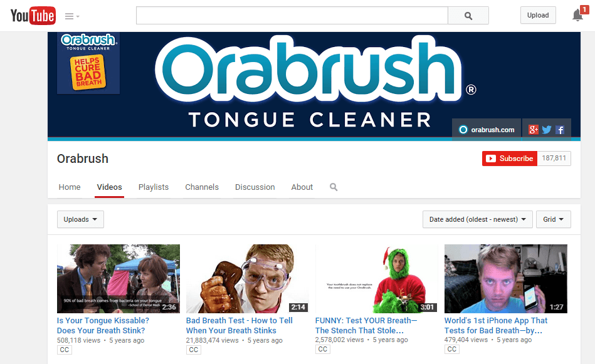Open the Grid view dropdown
The width and height of the screenshot is (595, 364).
pyautogui.click(x=553, y=219)
